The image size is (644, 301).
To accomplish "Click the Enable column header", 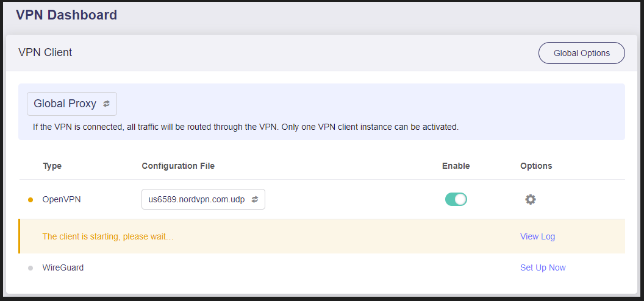I will pyautogui.click(x=456, y=166).
